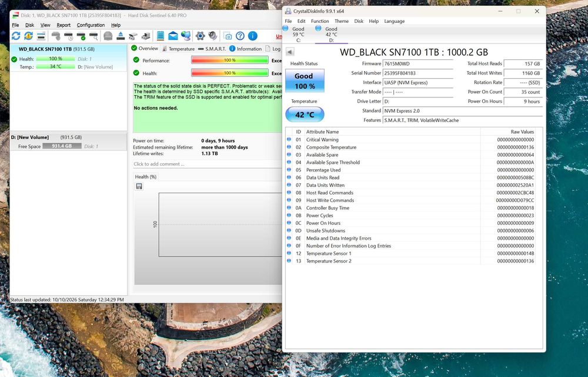Open the Theme menu in CrystalDiskInfo
The height and width of the screenshot is (377, 588).
tap(342, 21)
